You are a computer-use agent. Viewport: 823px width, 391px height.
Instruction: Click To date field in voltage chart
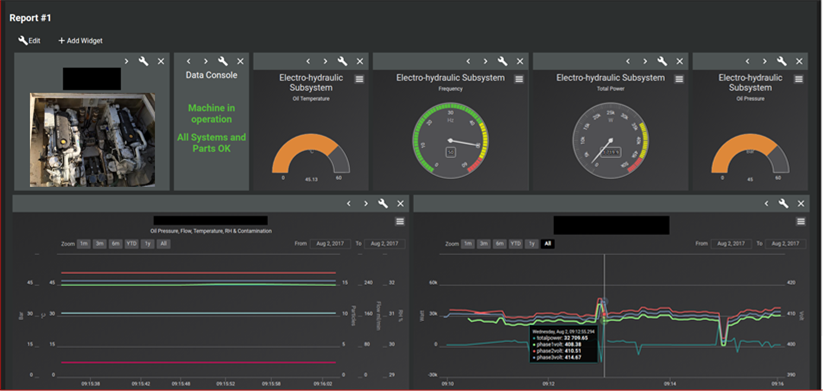click(786, 244)
